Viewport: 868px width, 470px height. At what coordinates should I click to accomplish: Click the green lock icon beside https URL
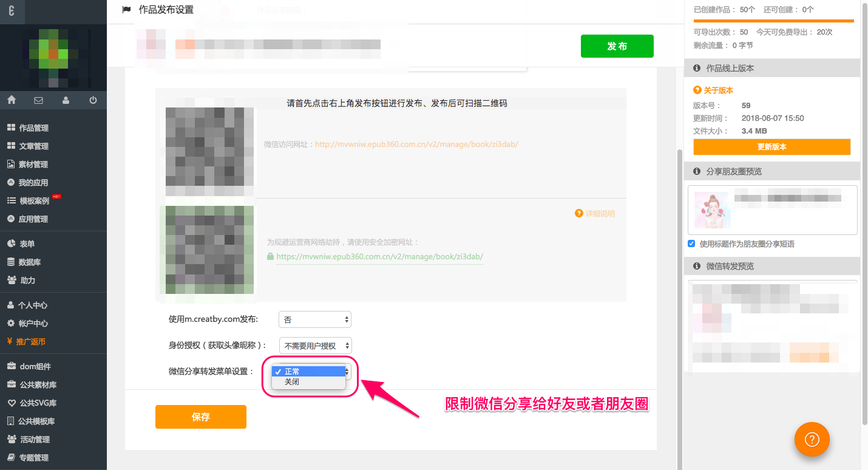[271, 257]
